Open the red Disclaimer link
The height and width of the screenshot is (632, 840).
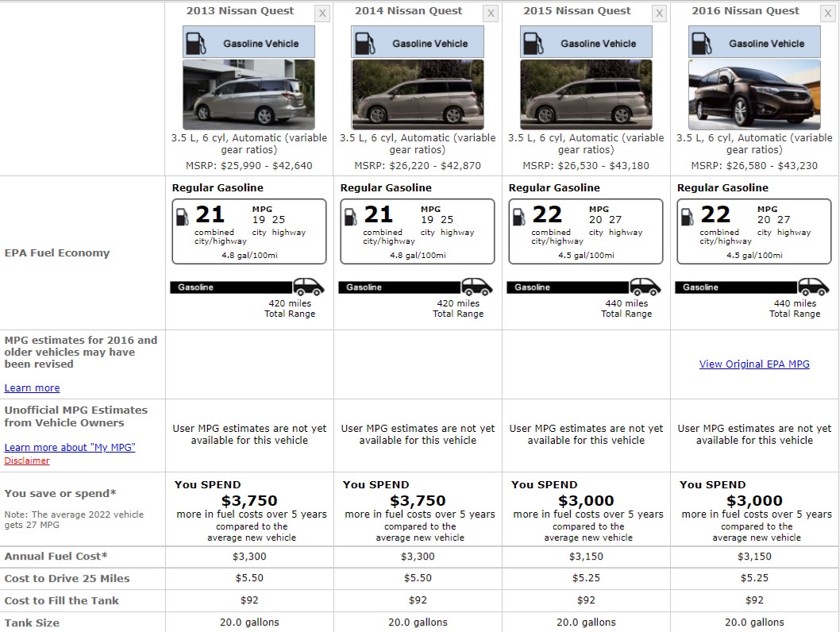(x=27, y=461)
